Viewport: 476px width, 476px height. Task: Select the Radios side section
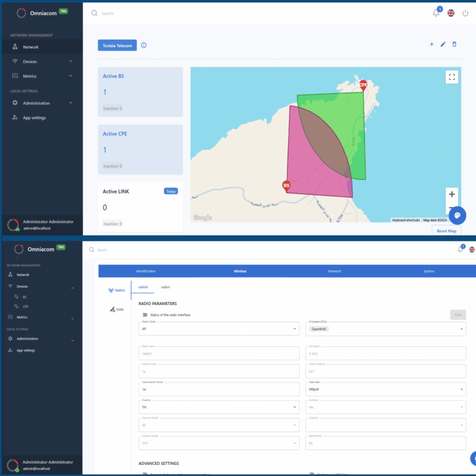click(117, 290)
